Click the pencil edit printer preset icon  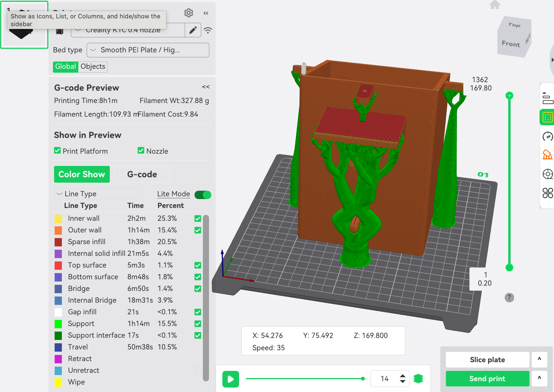click(x=193, y=30)
